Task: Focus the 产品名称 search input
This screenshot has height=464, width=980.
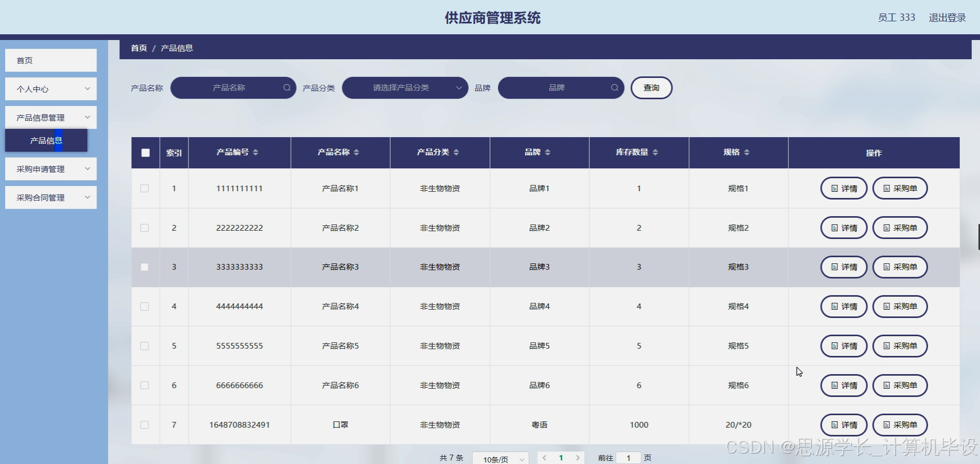Action: coord(233,88)
